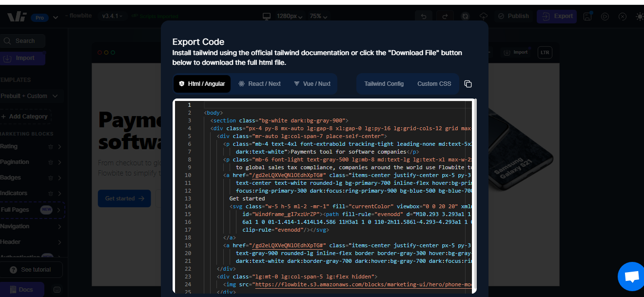Delete the Badges category with its trash icon
644x297 pixels.
(51, 178)
